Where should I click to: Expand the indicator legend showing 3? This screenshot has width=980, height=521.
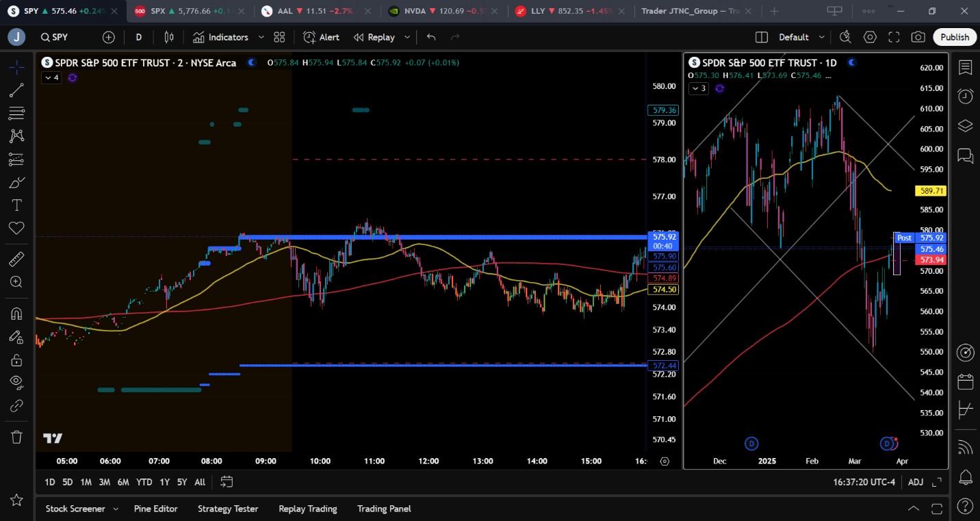(x=699, y=88)
